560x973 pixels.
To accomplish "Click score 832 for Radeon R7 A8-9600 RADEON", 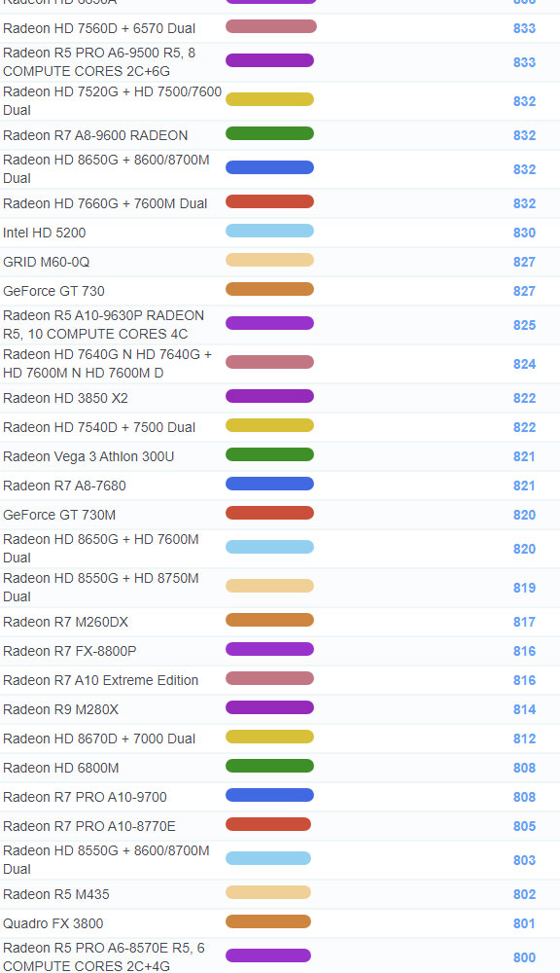I will coord(524,135).
